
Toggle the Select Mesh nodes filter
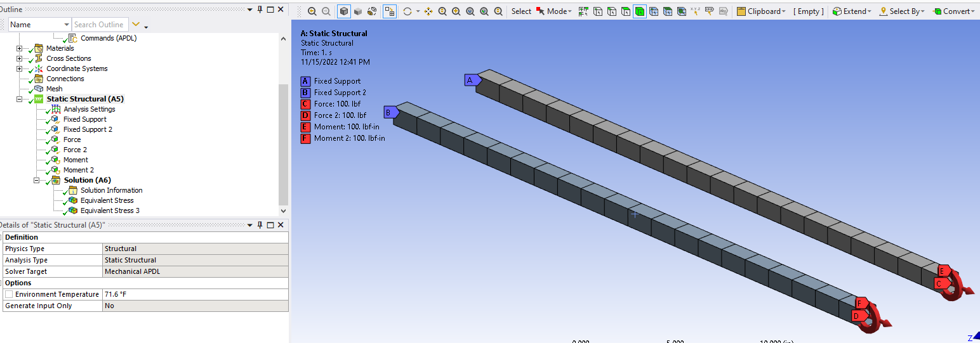click(x=654, y=11)
